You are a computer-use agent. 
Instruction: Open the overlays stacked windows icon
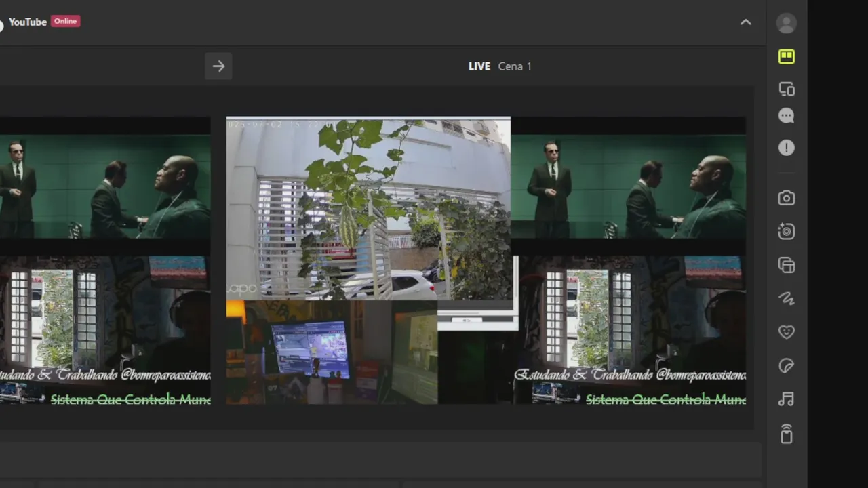tap(787, 265)
